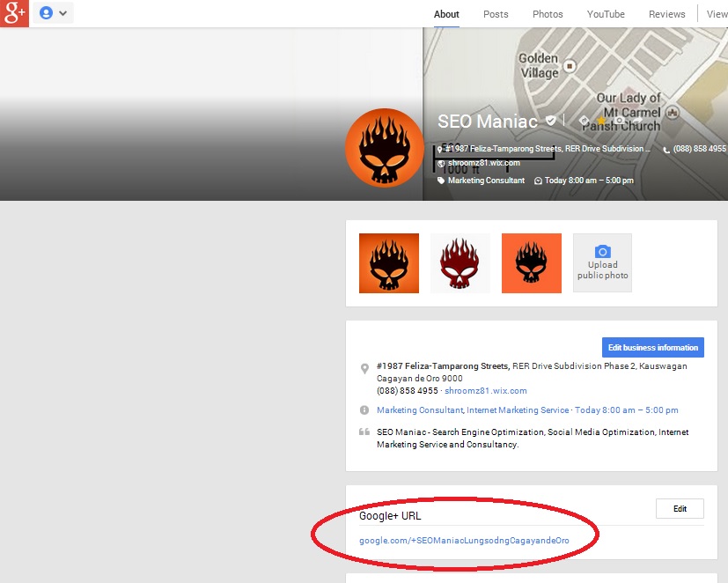Click the location pin icon beside the address
This screenshot has width=728, height=583.
coord(439,150)
